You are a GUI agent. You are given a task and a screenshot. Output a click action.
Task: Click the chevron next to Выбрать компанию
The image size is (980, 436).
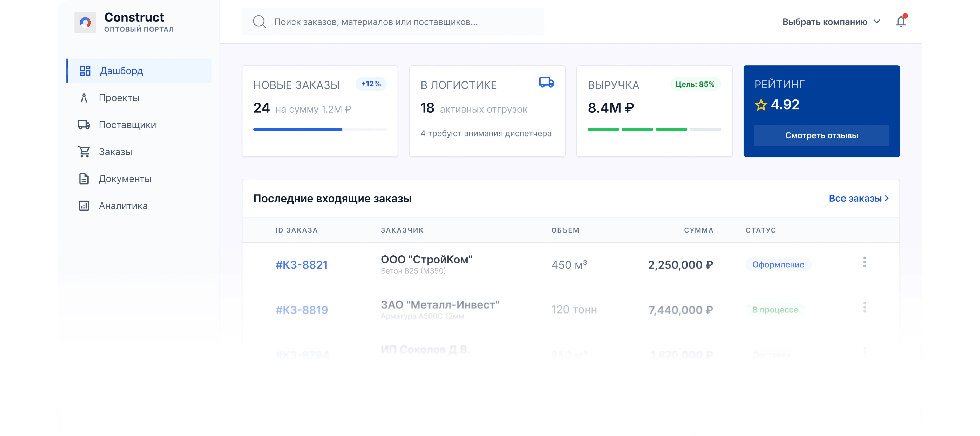click(877, 22)
